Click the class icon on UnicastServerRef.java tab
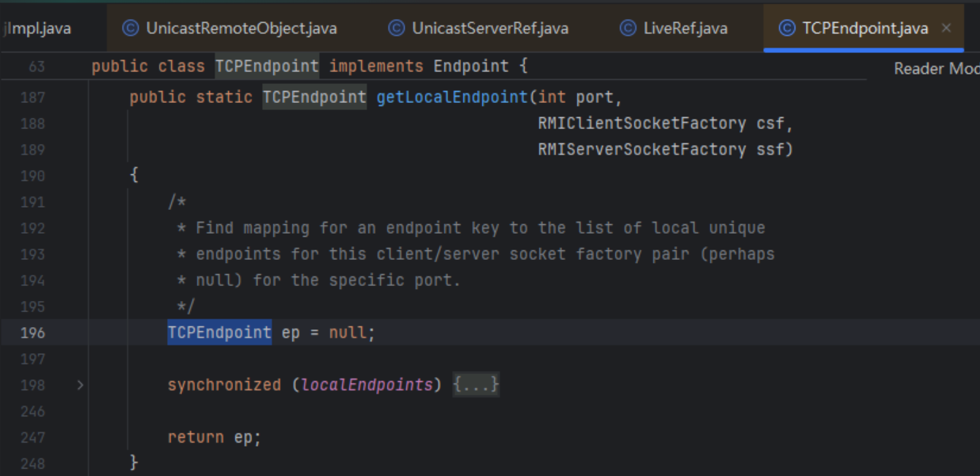980x476 pixels. pyautogui.click(x=397, y=29)
